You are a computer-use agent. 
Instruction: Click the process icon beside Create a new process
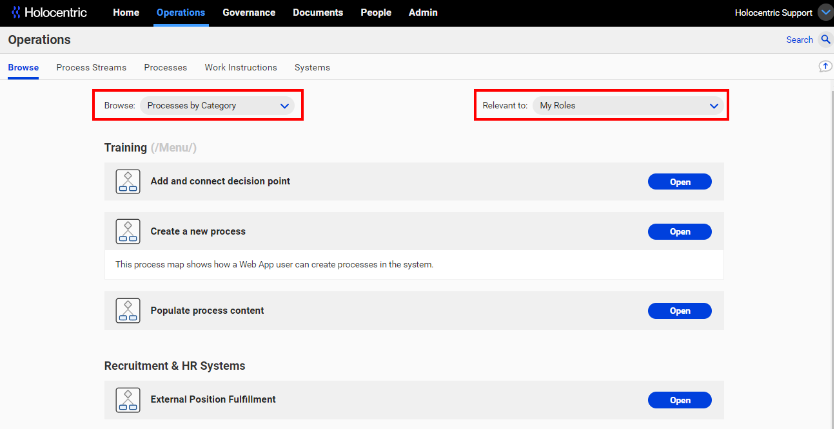[128, 231]
